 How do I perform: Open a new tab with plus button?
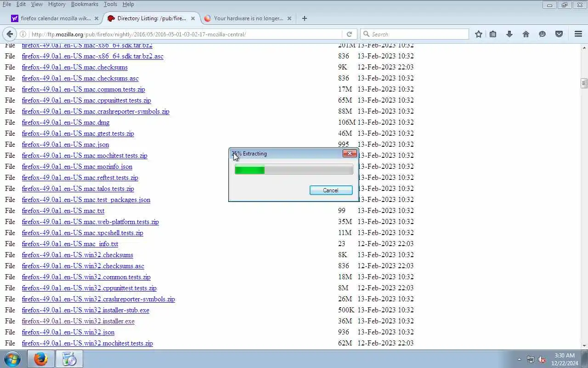[x=305, y=18]
